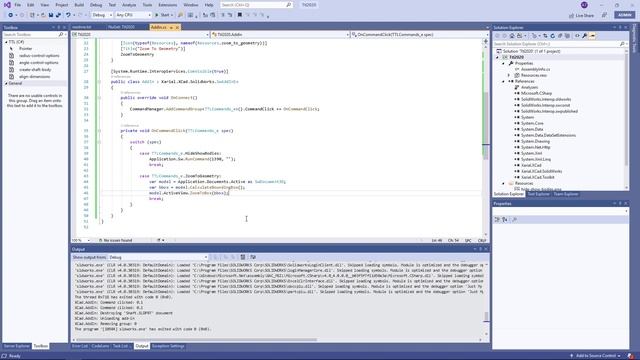
Task: Open the 100% zoom level dropdown
Action: point(81,240)
